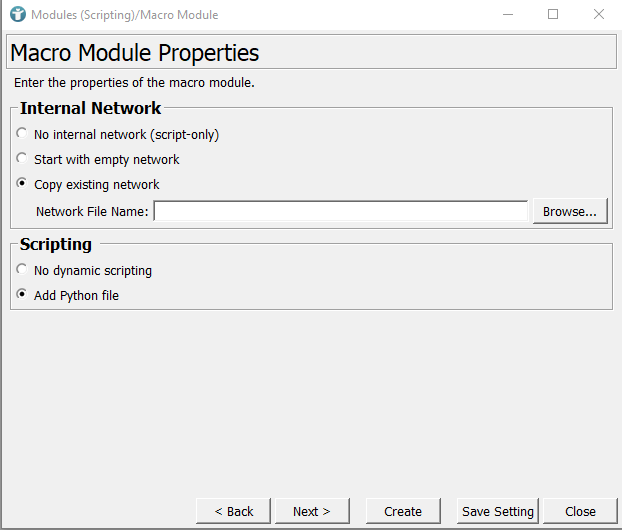
Task: Proceed with the Next > button
Action: click(311, 511)
